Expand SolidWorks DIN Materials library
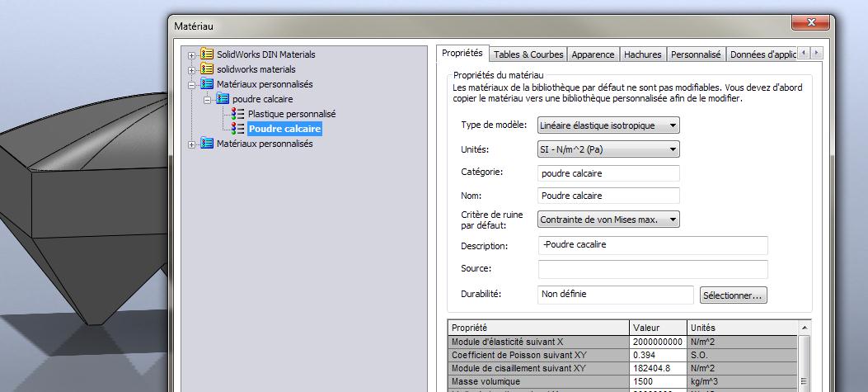This screenshot has width=868, height=392. click(191, 55)
